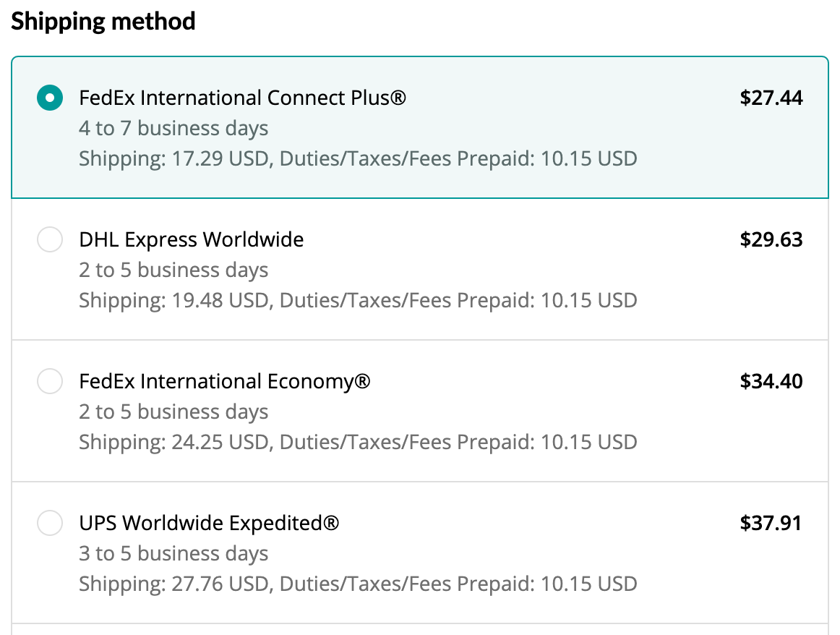Click DHL's 2 to 5 business days text
This screenshot has width=840, height=635.
tap(173, 270)
